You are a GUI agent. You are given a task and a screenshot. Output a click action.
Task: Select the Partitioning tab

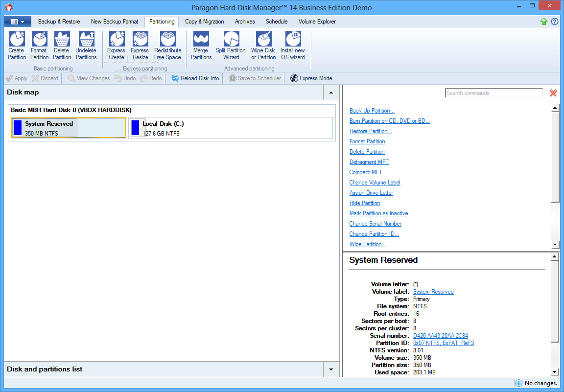(162, 22)
